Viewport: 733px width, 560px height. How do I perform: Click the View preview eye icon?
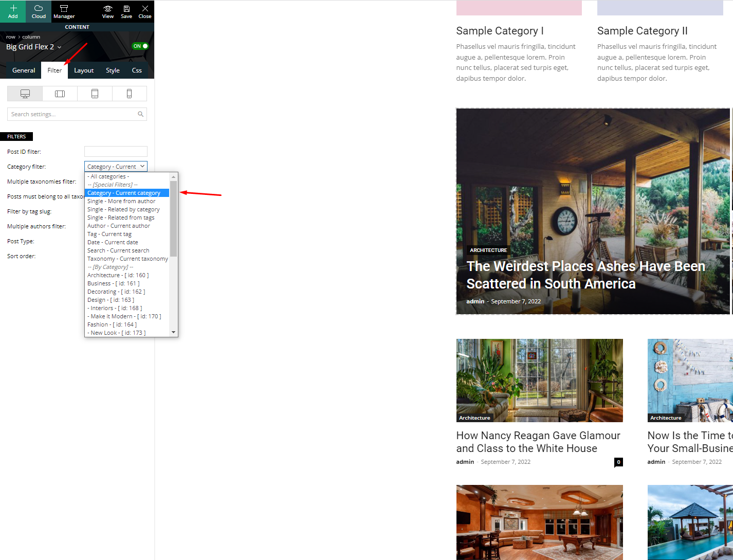point(108,11)
